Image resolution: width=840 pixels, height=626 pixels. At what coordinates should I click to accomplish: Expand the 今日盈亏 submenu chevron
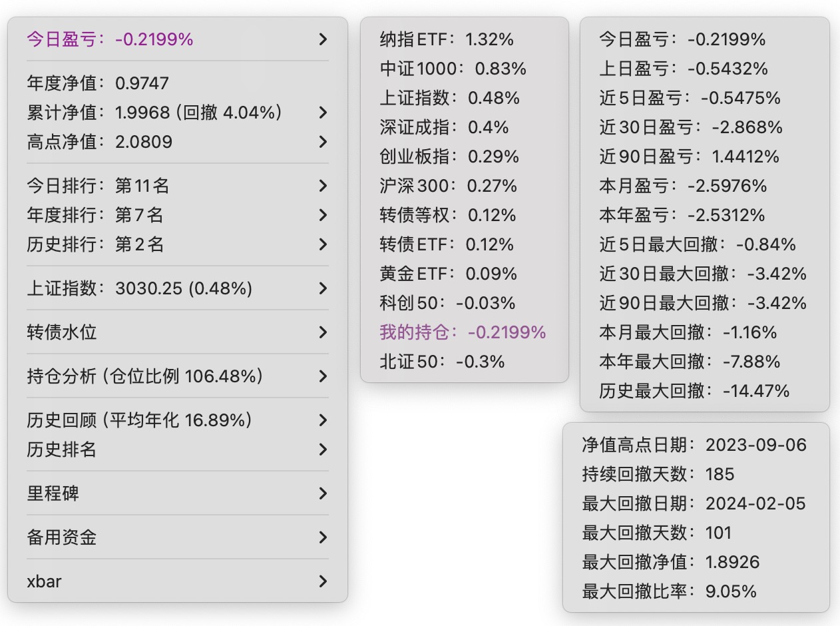pos(323,39)
